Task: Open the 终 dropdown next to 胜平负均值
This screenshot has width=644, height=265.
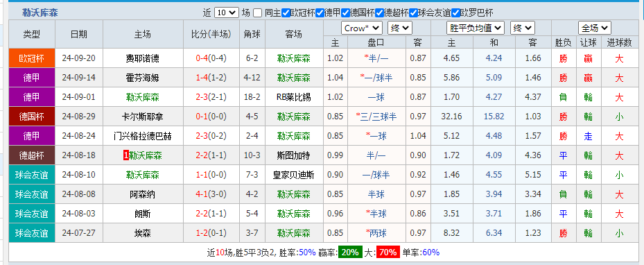Action: (523, 28)
